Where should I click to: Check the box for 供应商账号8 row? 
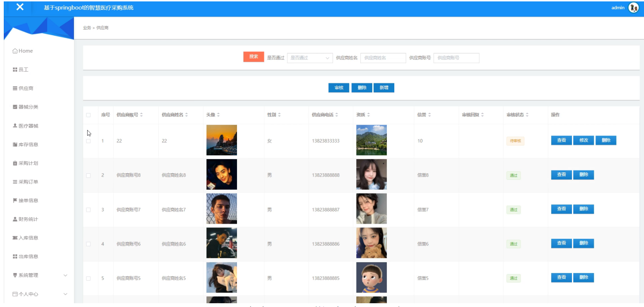88,176
